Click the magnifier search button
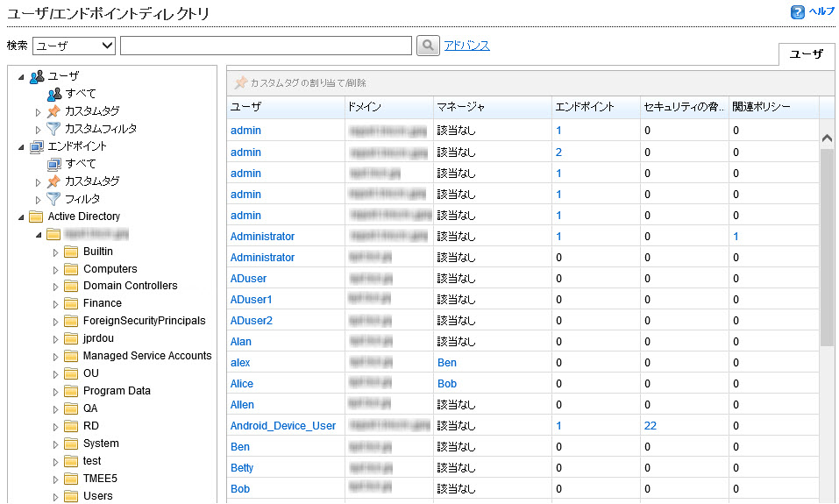Image resolution: width=839 pixels, height=504 pixels. (428, 46)
